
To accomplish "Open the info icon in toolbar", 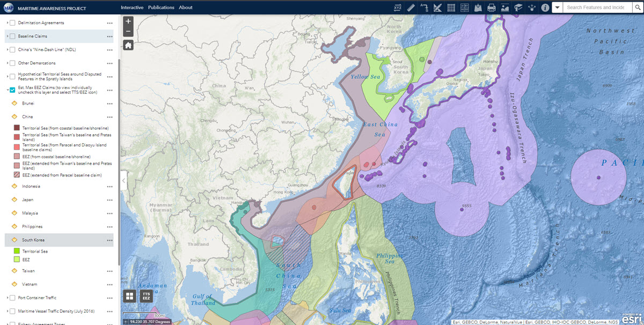I will pyautogui.click(x=545, y=8).
